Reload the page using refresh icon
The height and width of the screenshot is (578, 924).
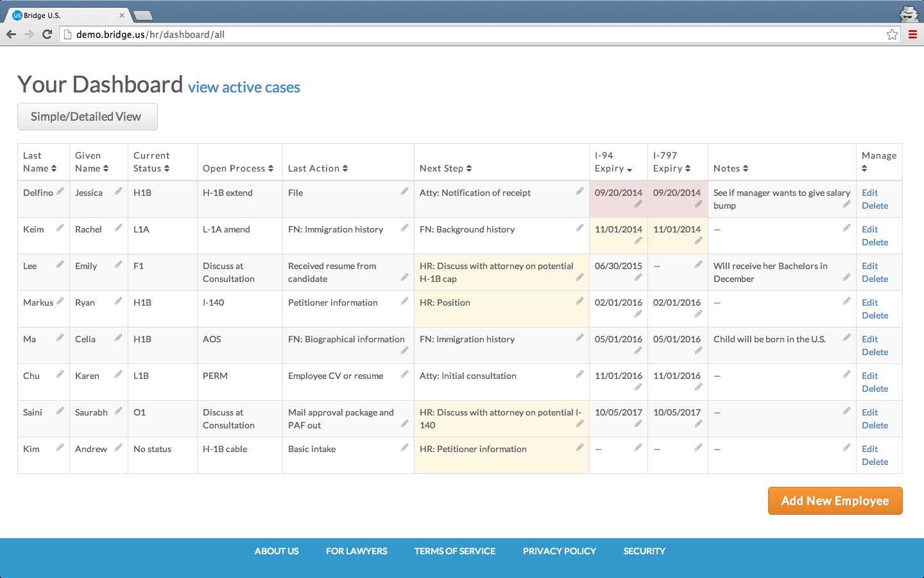[47, 35]
